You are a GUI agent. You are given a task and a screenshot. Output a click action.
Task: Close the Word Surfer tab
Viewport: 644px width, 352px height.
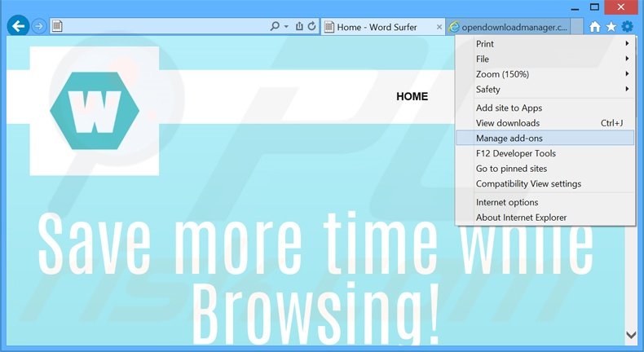pos(439,27)
